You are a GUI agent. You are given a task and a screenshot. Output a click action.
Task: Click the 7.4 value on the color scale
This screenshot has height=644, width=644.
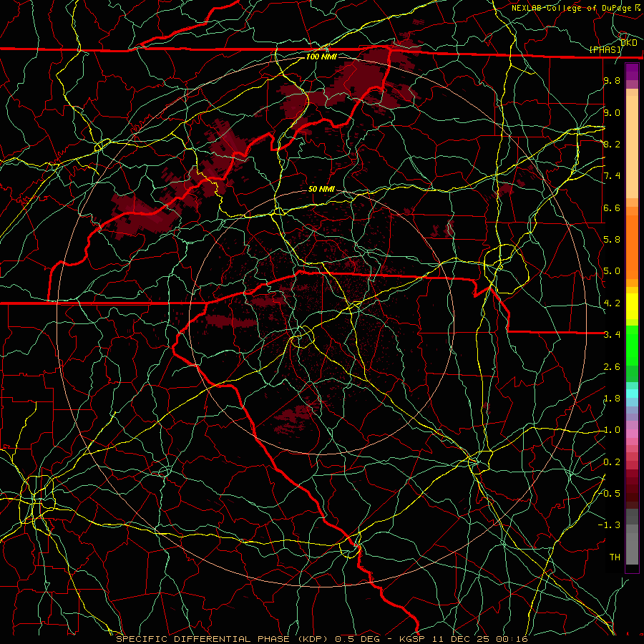pos(612,176)
